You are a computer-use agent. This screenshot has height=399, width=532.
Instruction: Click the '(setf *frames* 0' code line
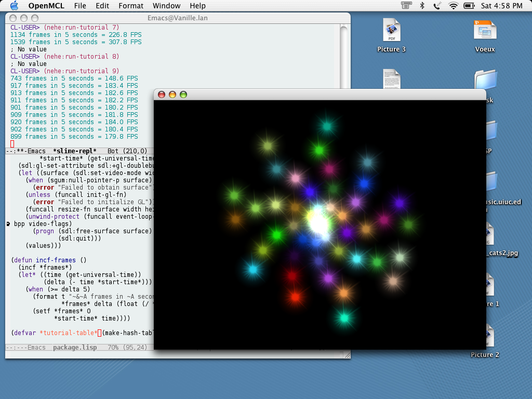pos(62,311)
